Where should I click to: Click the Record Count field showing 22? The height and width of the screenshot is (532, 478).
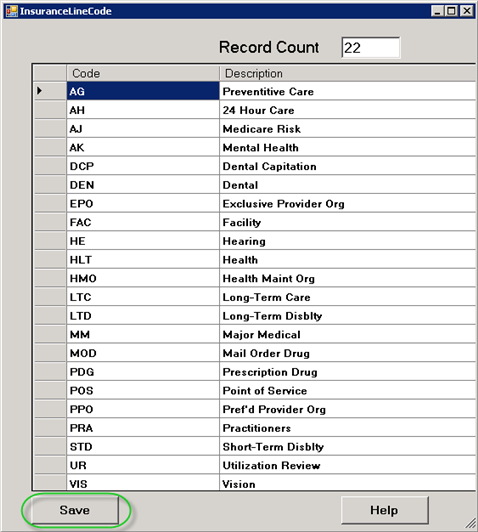pyautogui.click(x=370, y=48)
